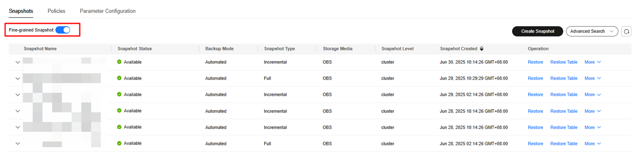Screen dimensions: 644x162
Task: Switch to the Policies tab
Action: pos(56,11)
